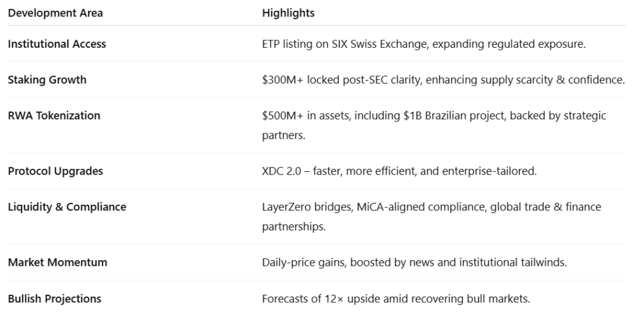644x330 pixels.
Task: Select the Staking Growth row label
Action: (47, 80)
